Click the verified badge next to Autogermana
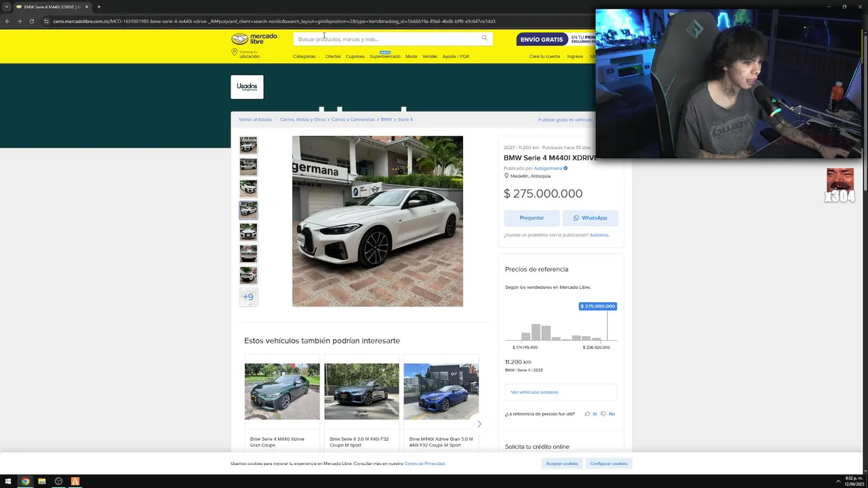 (566, 168)
